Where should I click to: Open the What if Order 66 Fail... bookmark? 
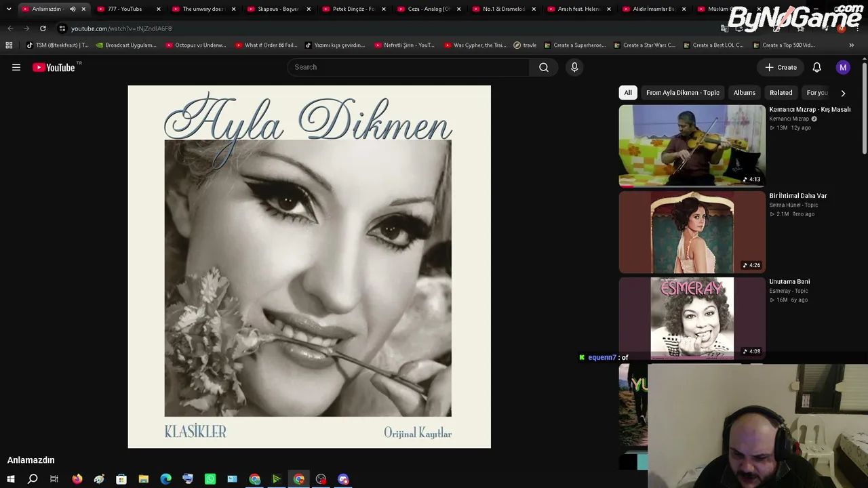coord(266,45)
